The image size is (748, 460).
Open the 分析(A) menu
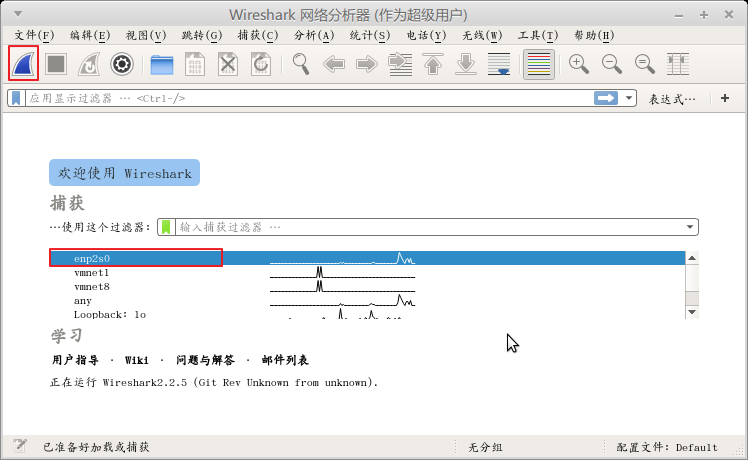[314, 35]
